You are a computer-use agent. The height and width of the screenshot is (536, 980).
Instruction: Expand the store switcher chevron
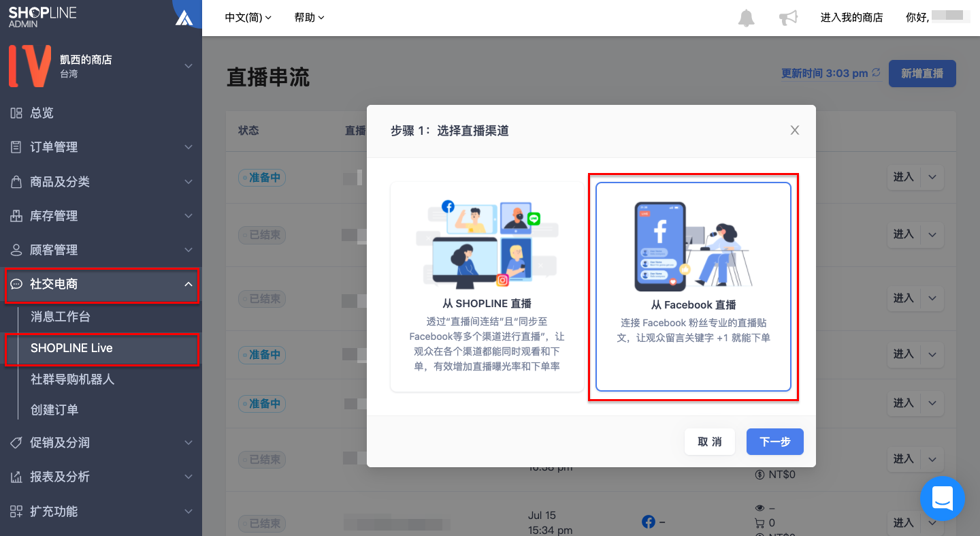coord(189,66)
